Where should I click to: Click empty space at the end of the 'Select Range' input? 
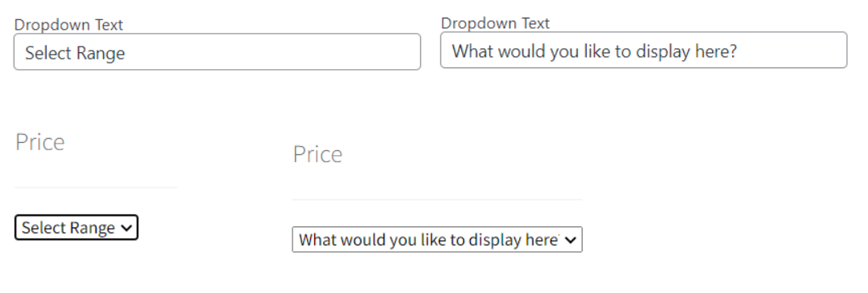click(272, 52)
